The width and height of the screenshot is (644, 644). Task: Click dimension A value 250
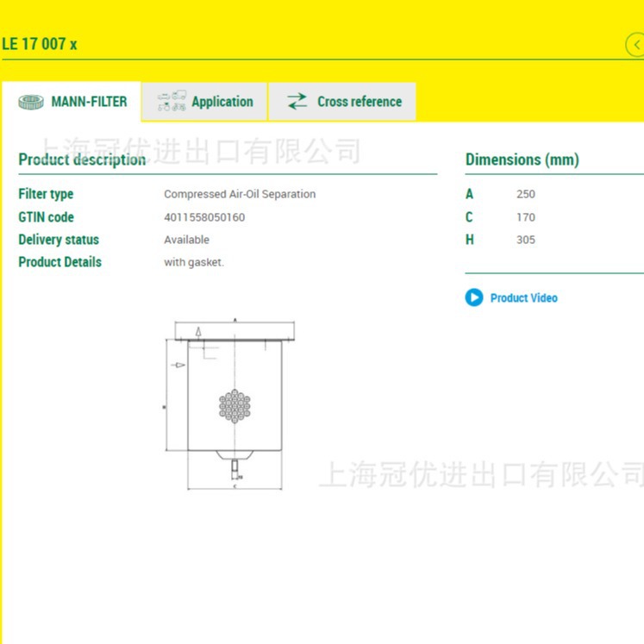(526, 194)
